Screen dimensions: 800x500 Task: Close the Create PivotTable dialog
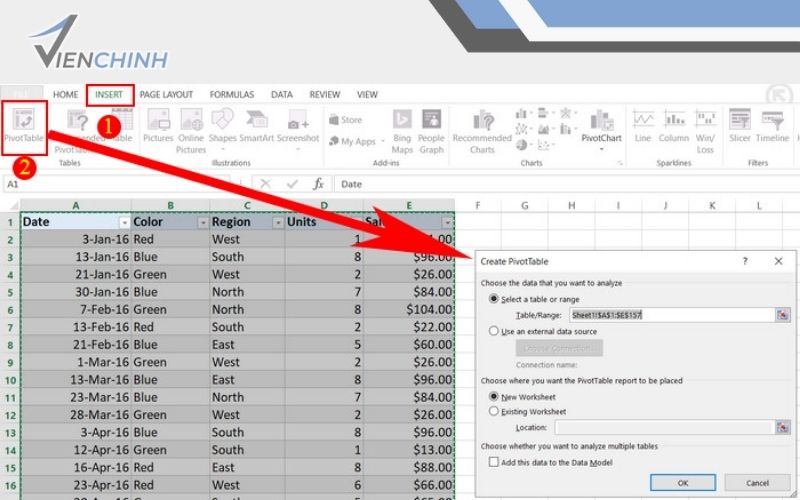779,261
